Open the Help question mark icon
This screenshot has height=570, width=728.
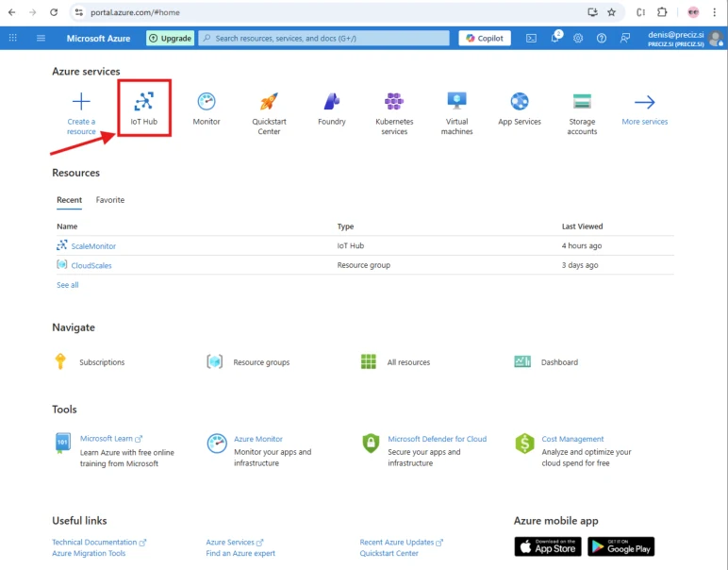pyautogui.click(x=602, y=38)
